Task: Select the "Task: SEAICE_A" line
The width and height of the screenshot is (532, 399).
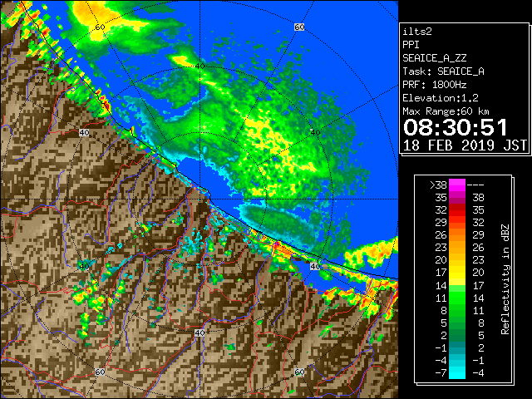Action: click(443, 71)
